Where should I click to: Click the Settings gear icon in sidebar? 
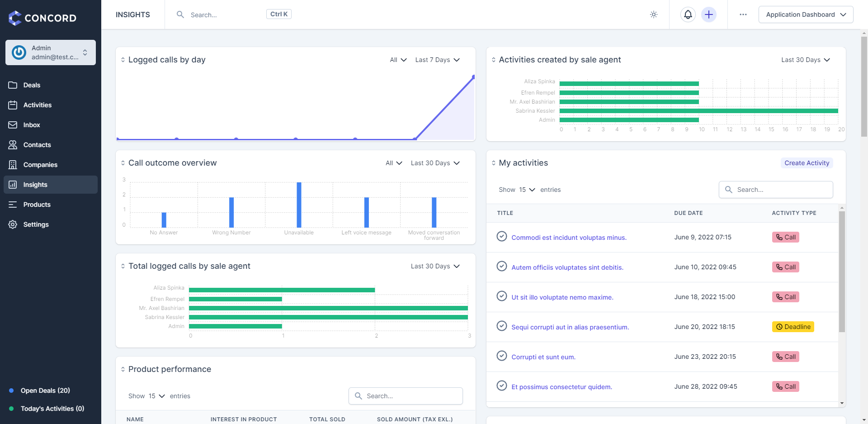pyautogui.click(x=13, y=224)
